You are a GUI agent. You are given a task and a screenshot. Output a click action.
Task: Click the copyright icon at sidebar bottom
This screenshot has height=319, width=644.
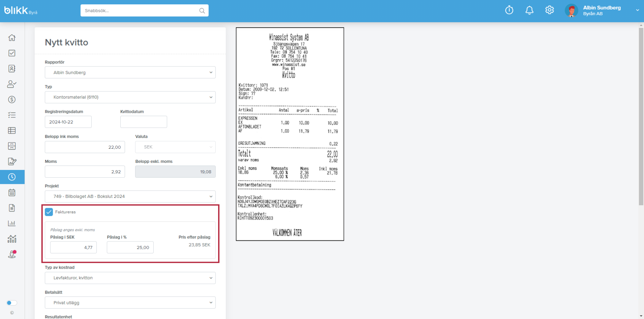12,313
